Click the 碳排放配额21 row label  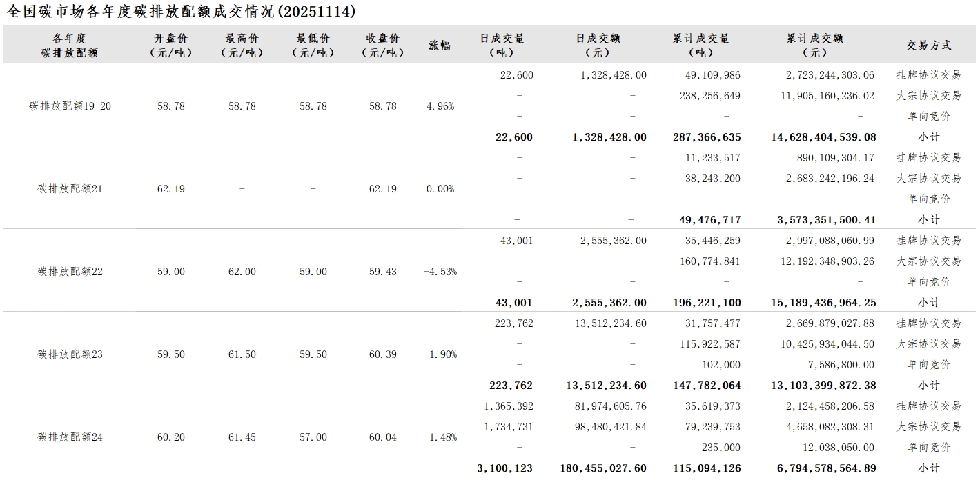70,189
